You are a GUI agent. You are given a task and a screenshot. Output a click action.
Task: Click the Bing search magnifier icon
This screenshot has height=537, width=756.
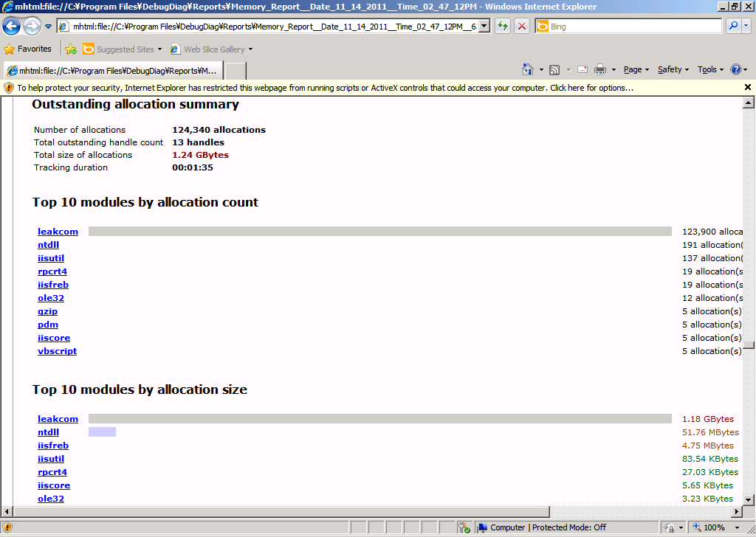click(733, 27)
